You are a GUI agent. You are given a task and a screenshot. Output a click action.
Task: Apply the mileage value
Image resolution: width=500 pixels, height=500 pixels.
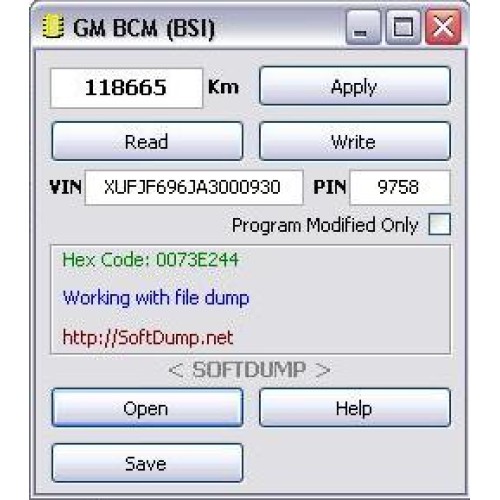point(355,86)
